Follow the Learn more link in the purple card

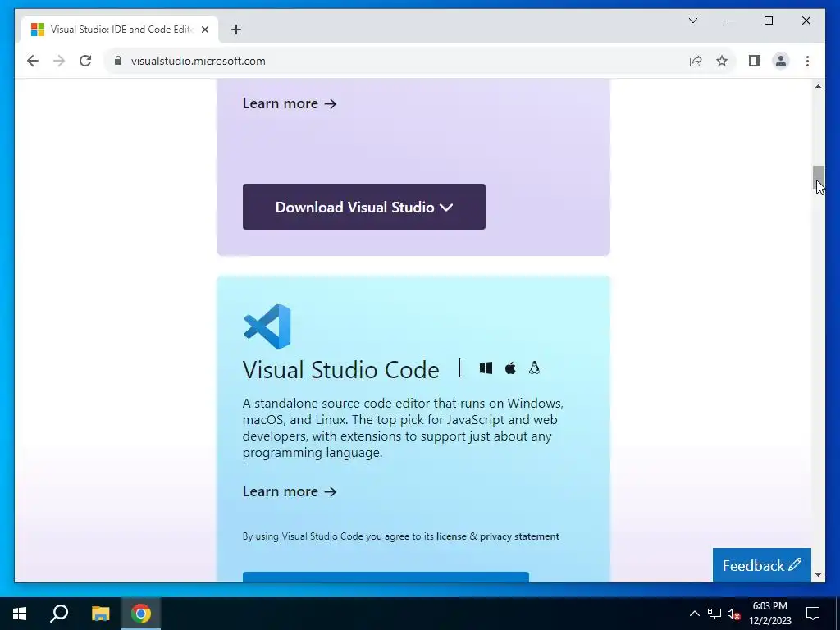tap(290, 103)
